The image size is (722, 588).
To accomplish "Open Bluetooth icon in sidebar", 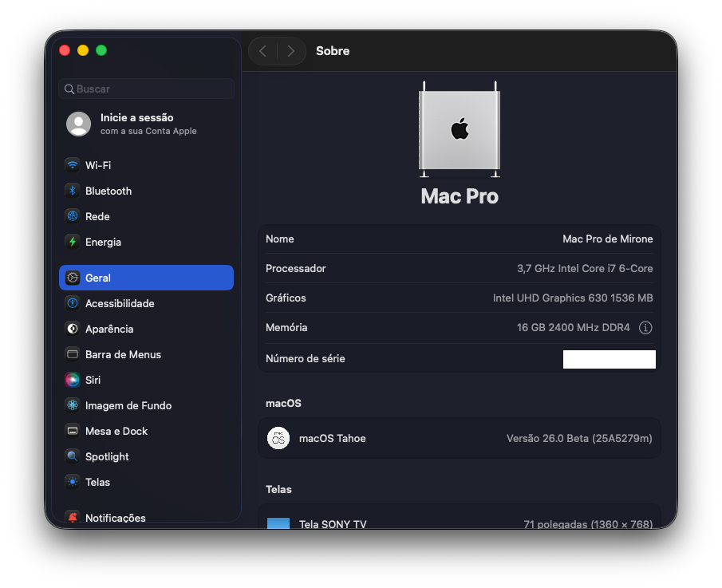I will pos(73,191).
